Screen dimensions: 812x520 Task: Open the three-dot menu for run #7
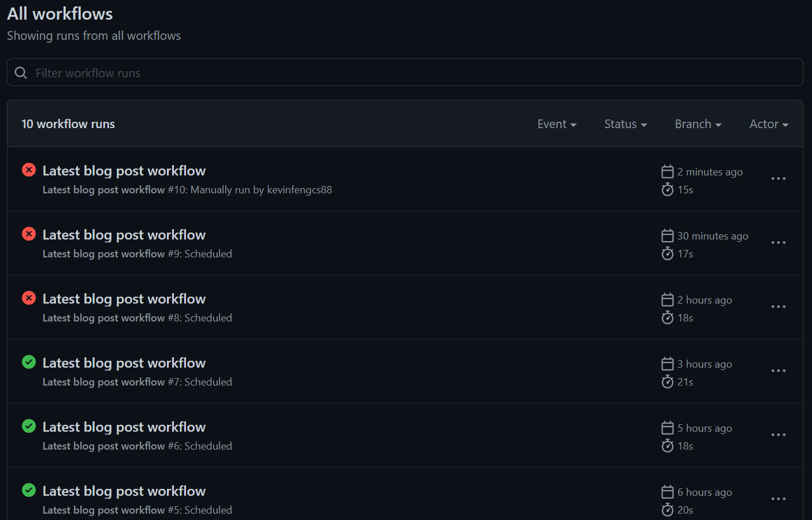(x=779, y=371)
